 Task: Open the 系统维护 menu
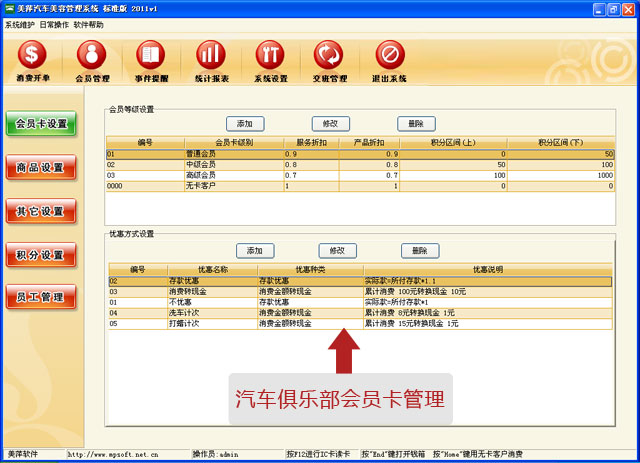coord(20,24)
